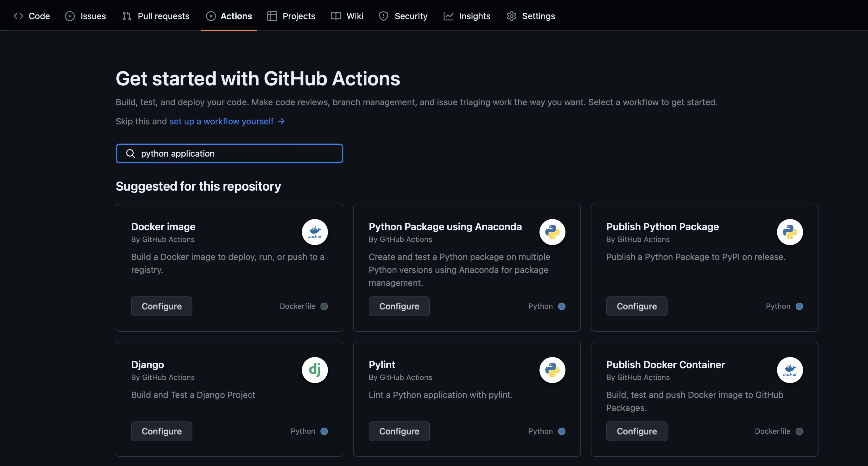Click Python logo on the Pylint card
This screenshot has width=868, height=466.
coord(552,370)
